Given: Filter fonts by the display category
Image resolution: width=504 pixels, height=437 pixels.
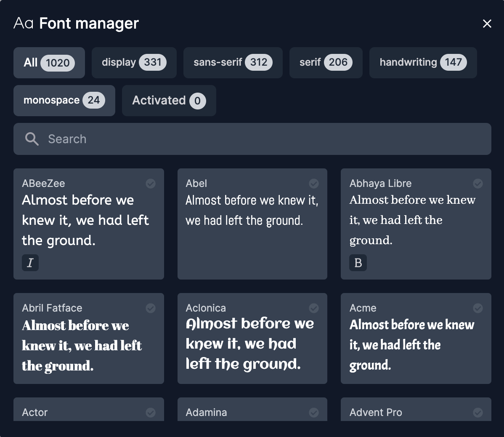Looking at the screenshot, I should 134,63.
